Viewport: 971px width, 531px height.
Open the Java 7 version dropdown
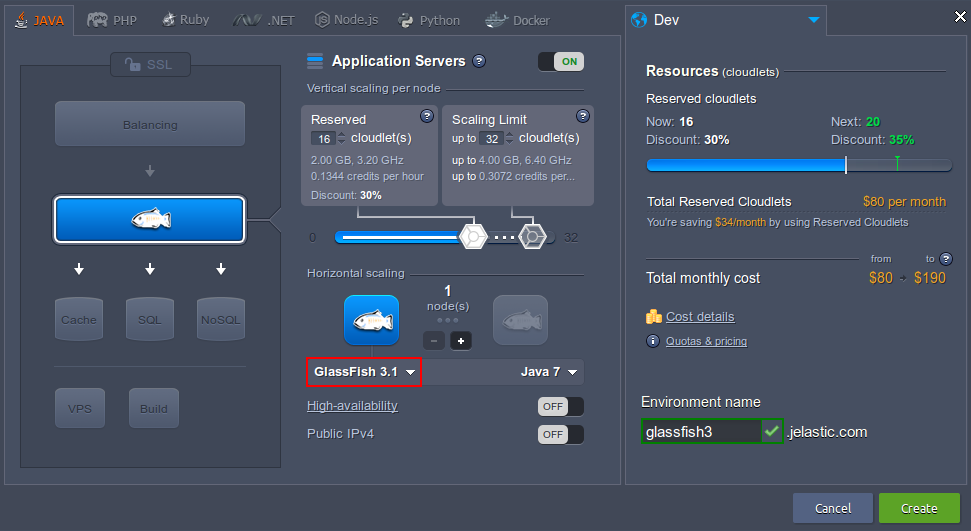[x=549, y=372]
